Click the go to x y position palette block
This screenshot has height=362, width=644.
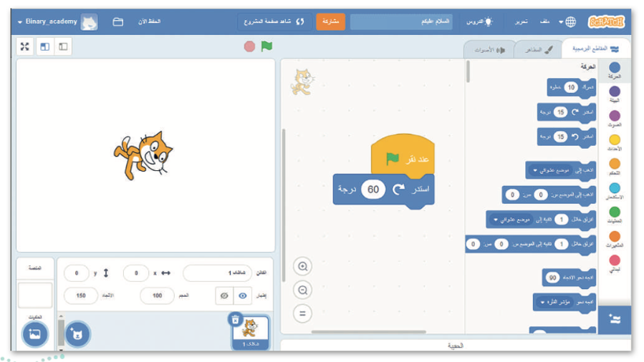pos(549,195)
